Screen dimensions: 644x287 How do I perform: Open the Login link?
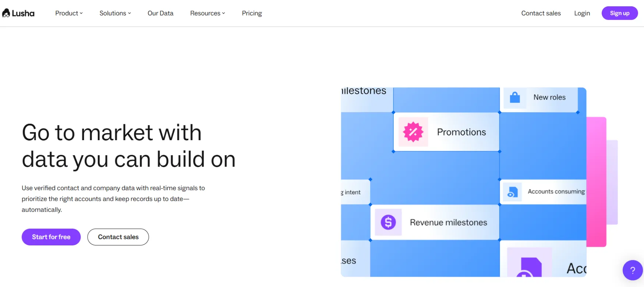(582, 13)
